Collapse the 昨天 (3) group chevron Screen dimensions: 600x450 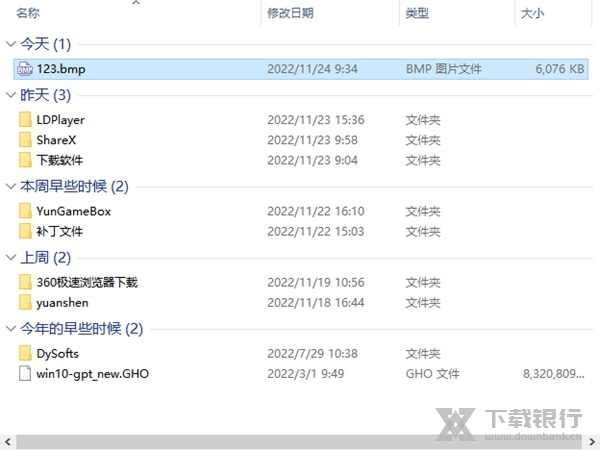(11, 95)
